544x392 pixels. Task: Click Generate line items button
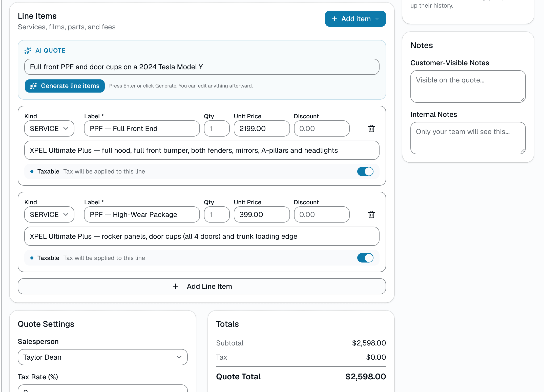pyautogui.click(x=65, y=86)
